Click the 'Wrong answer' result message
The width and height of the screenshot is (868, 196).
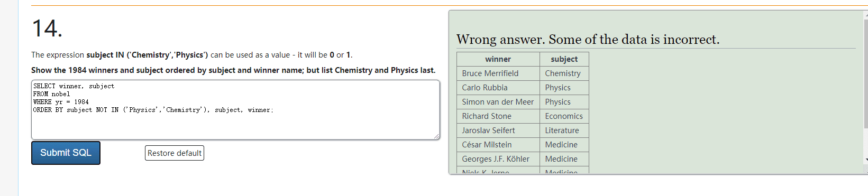[x=588, y=40]
